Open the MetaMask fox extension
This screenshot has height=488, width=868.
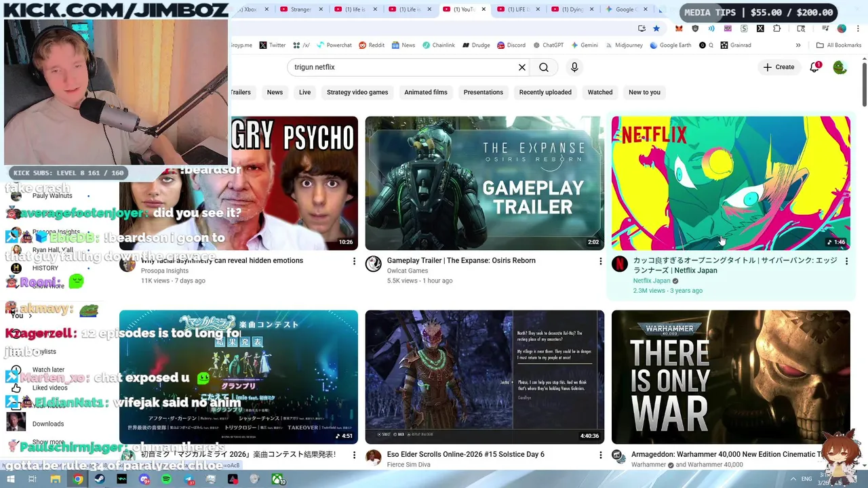679,28
